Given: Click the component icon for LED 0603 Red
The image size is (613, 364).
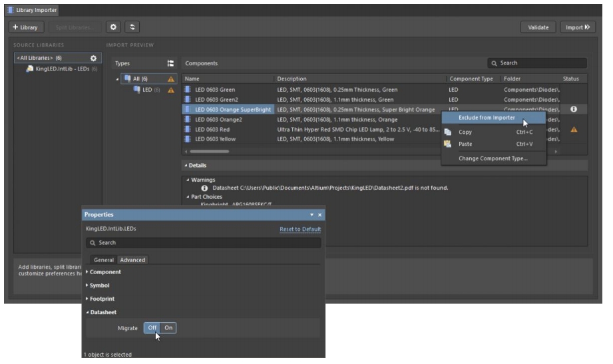Looking at the screenshot, I should tap(188, 129).
